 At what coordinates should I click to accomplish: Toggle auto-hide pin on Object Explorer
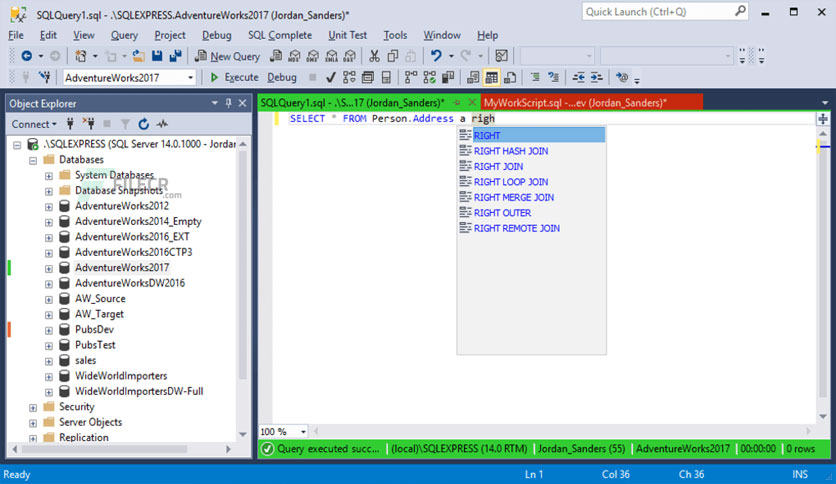[229, 103]
